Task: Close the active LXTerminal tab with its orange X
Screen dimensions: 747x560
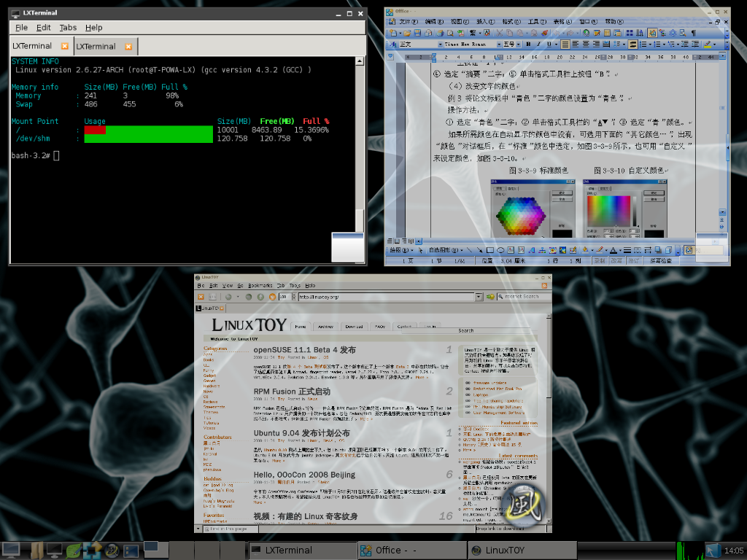Action: point(64,46)
